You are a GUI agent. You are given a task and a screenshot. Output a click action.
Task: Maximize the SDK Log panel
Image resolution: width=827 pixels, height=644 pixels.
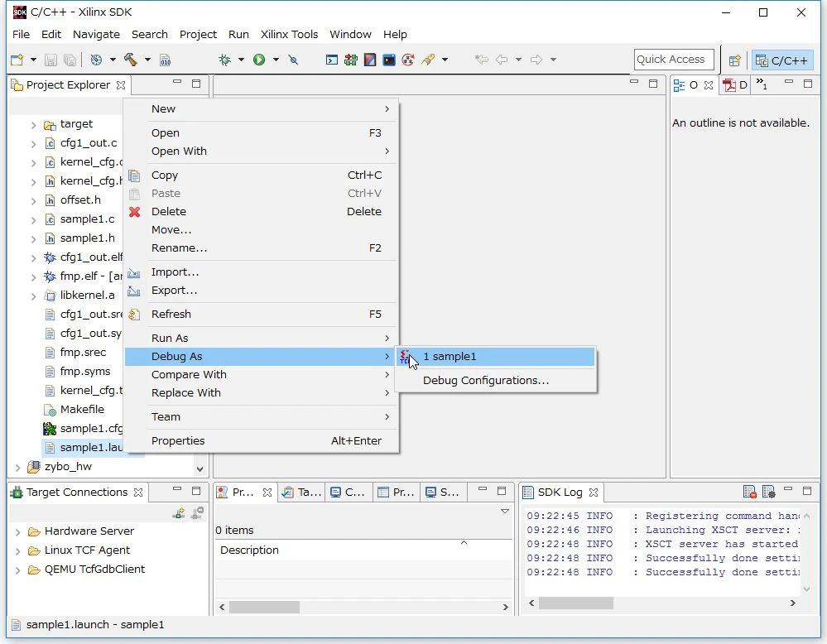coord(807,491)
